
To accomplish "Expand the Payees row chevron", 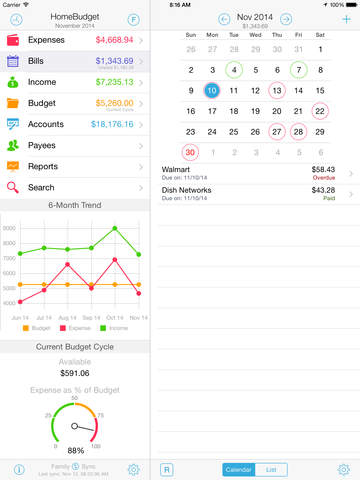I will tap(141, 146).
